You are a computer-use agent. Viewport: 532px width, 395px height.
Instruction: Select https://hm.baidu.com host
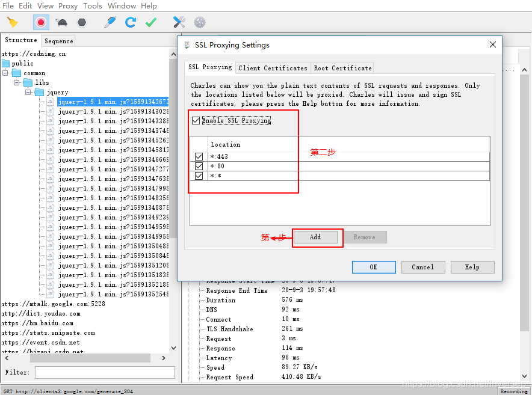(37, 323)
